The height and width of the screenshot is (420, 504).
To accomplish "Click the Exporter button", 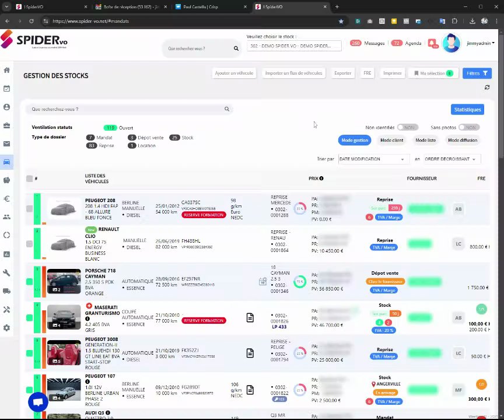I will 342,73.
